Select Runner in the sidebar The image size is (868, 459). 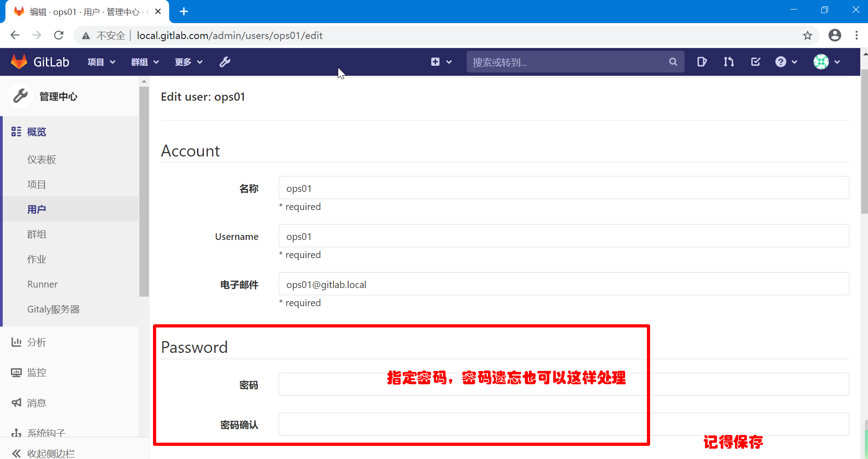coord(42,284)
